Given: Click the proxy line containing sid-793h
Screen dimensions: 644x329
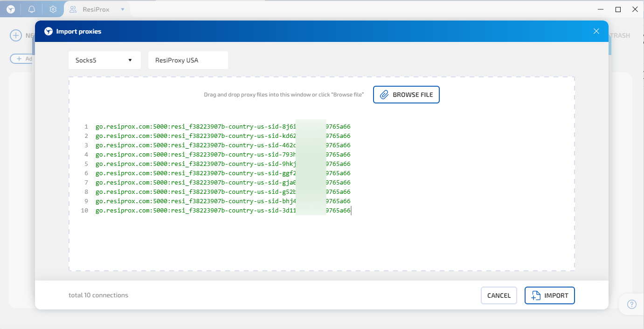Looking at the screenshot, I should tap(223, 155).
